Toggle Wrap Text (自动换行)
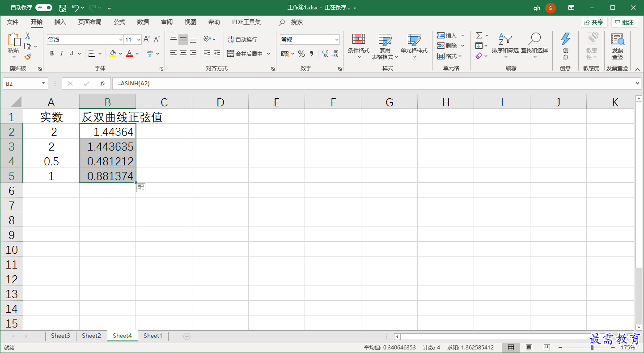644x353 pixels. [x=242, y=39]
